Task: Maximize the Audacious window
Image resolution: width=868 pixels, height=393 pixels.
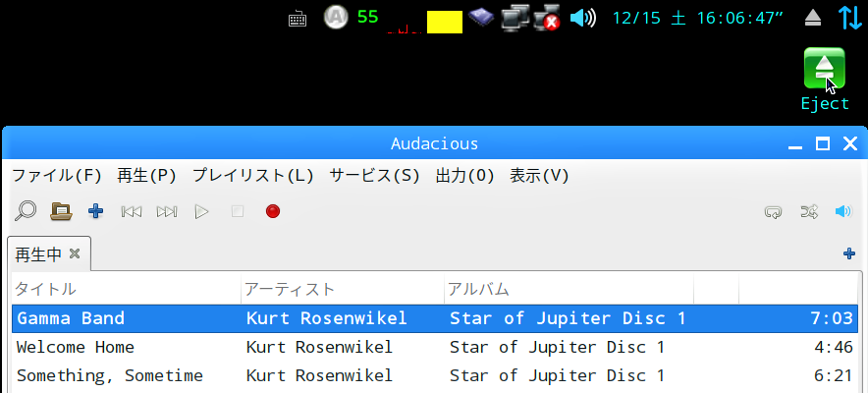Action: [823, 143]
